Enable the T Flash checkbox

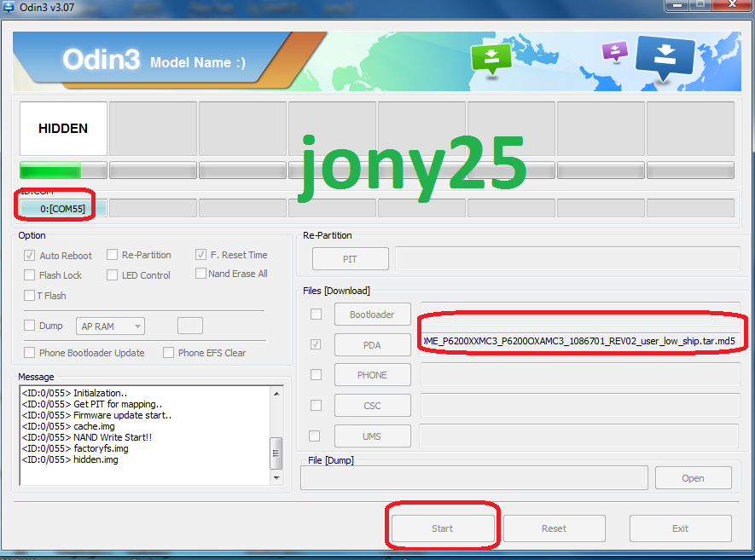click(x=29, y=296)
